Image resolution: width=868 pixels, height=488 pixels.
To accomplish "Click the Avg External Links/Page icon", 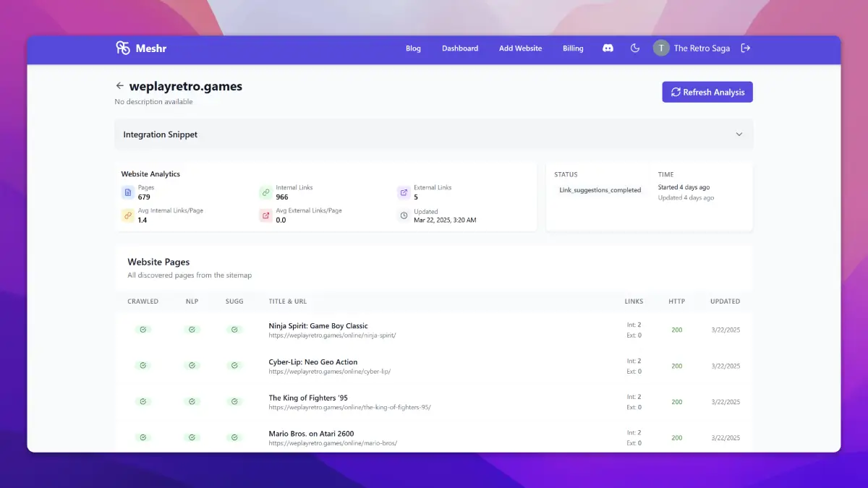I will [265, 215].
